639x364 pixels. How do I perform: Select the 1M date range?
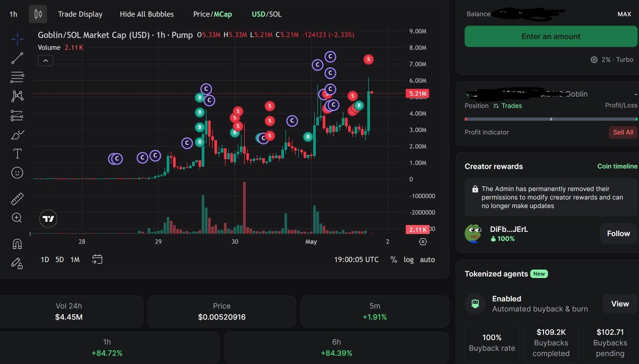[x=75, y=260]
